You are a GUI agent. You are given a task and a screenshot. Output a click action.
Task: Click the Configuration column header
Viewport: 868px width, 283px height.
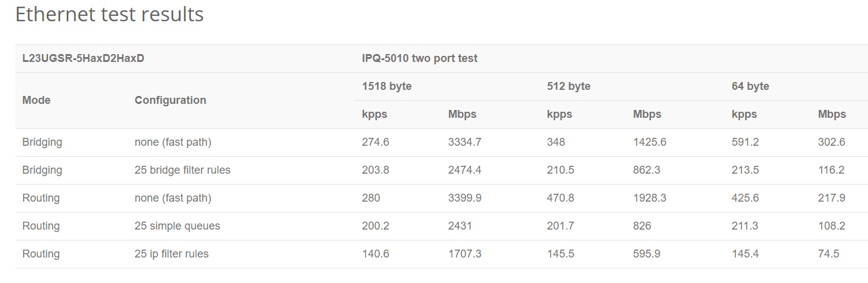170,100
